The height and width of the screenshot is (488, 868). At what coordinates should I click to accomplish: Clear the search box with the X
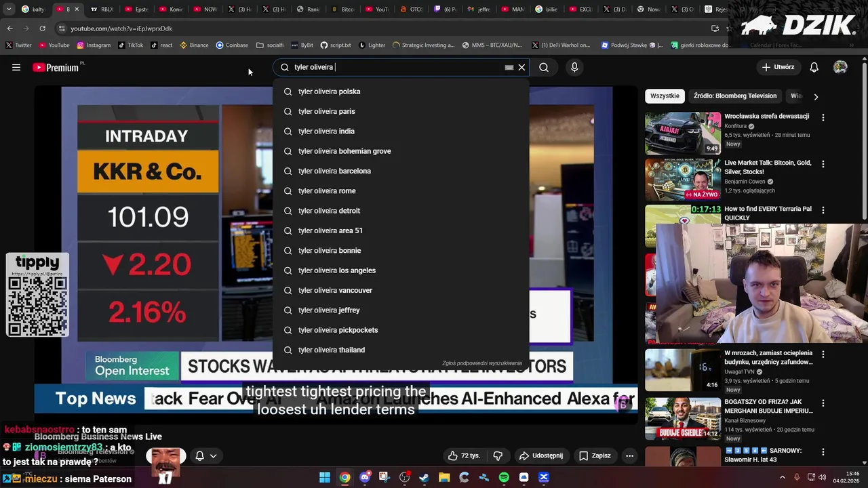click(521, 67)
